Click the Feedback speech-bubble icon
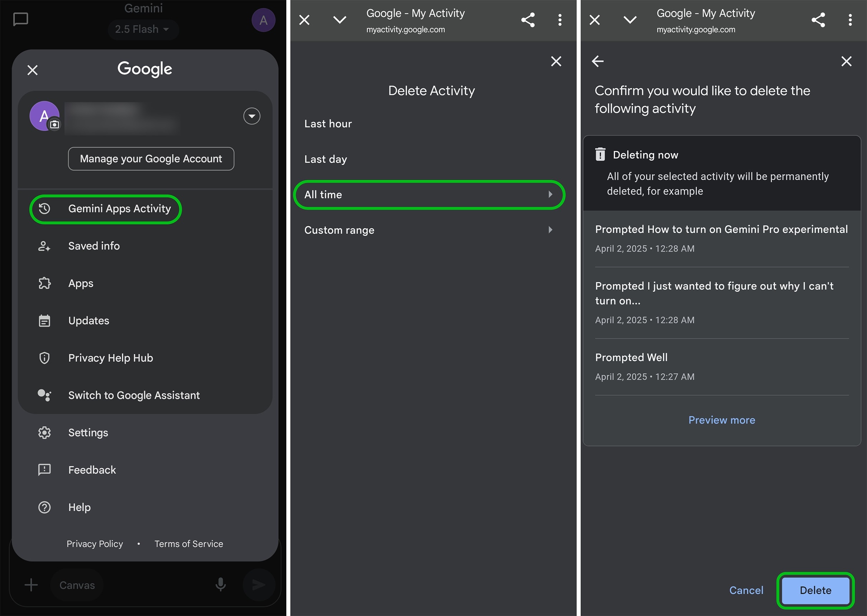This screenshot has height=616, width=867. coord(44,470)
